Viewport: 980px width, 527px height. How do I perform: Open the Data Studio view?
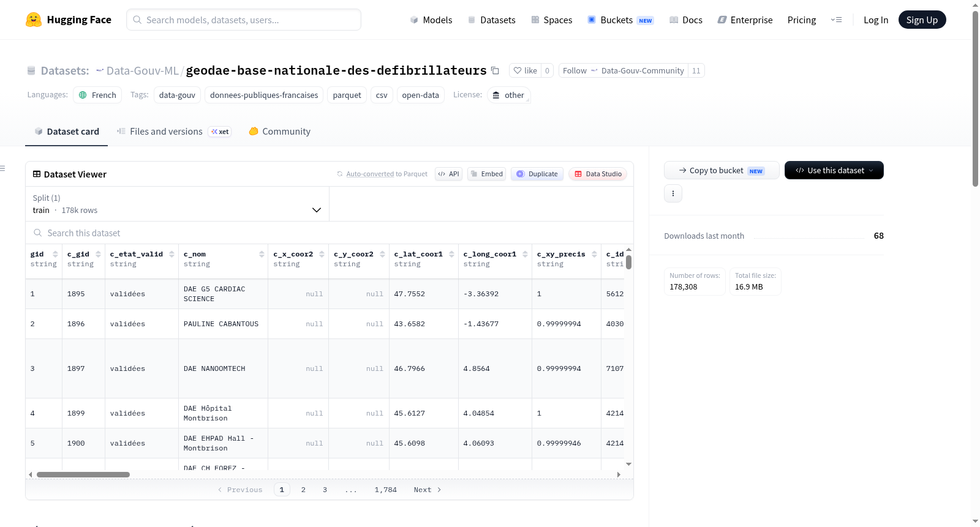tap(598, 174)
